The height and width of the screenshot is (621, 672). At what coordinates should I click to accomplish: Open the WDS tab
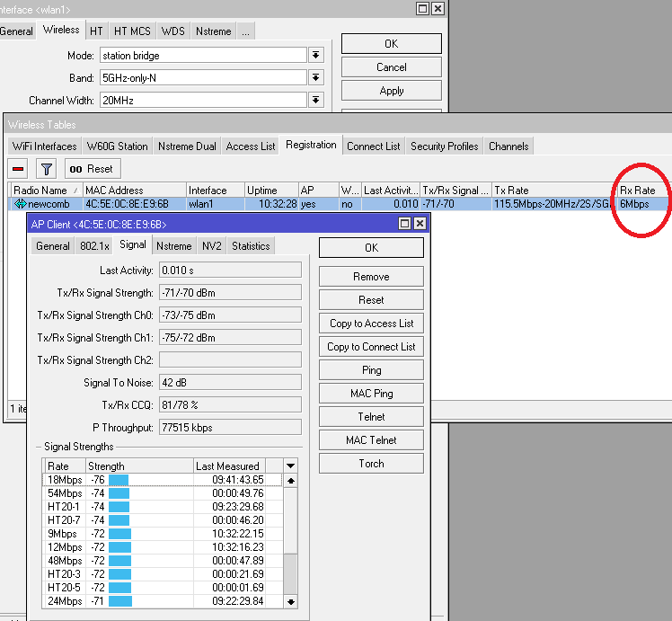pyautogui.click(x=173, y=31)
